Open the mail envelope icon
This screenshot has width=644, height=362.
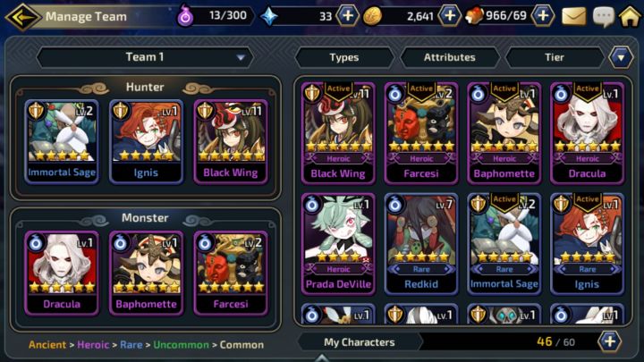point(573,16)
